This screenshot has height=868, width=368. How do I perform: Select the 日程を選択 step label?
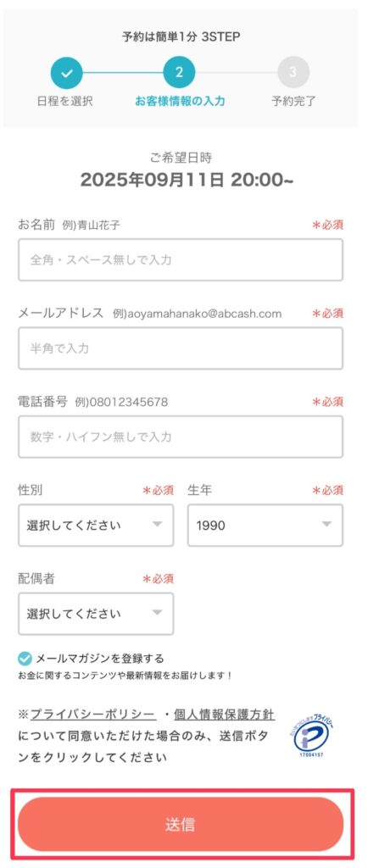(x=64, y=102)
